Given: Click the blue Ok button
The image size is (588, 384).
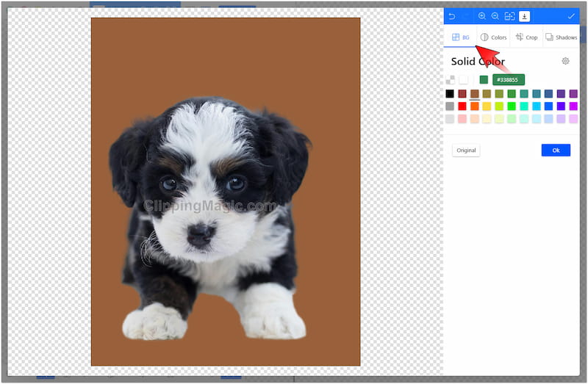Looking at the screenshot, I should click(556, 151).
